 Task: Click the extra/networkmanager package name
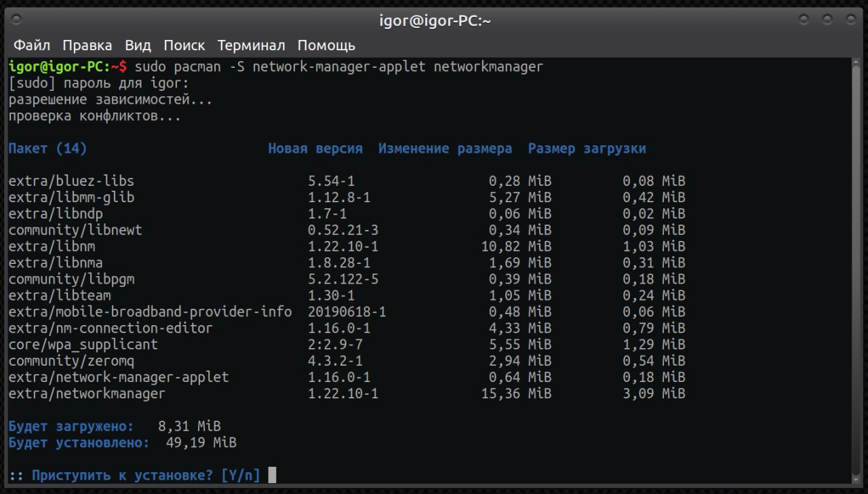point(87,393)
